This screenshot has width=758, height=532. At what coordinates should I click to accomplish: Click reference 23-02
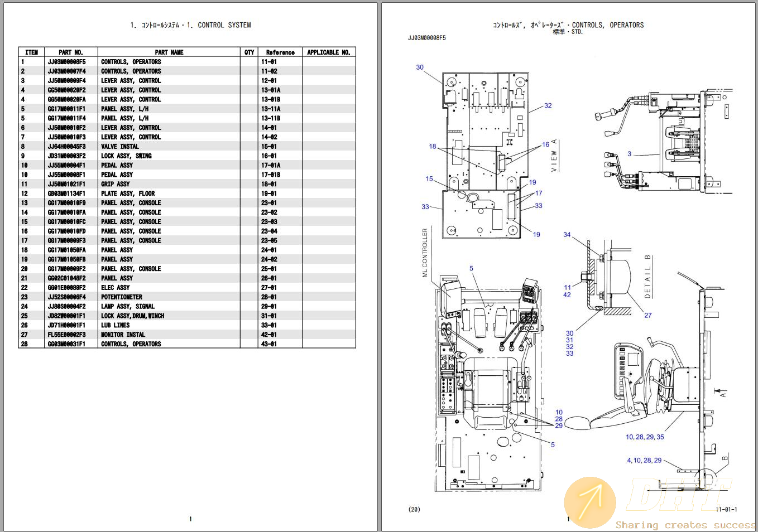point(269,212)
